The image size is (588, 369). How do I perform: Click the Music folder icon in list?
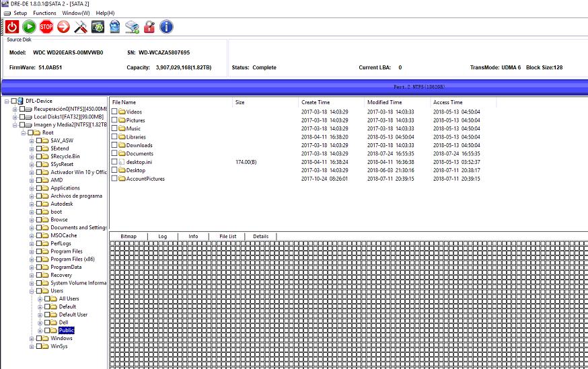pos(122,128)
